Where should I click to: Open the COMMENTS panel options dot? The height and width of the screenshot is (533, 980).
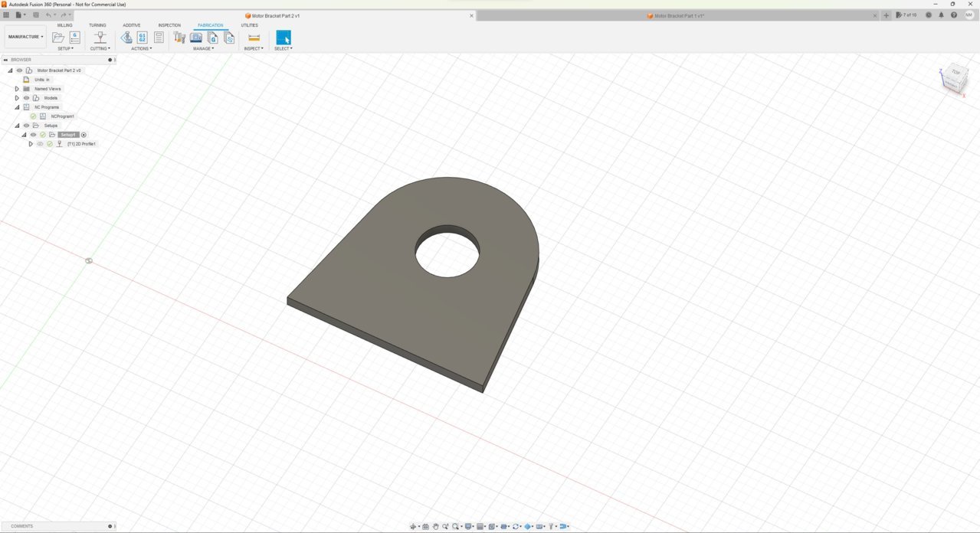[x=110, y=526]
